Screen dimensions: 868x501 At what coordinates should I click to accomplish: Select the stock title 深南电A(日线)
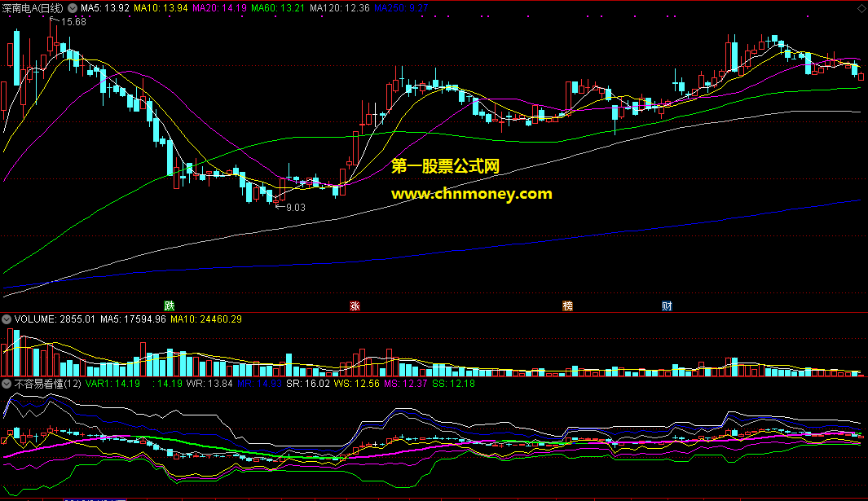tap(33, 8)
